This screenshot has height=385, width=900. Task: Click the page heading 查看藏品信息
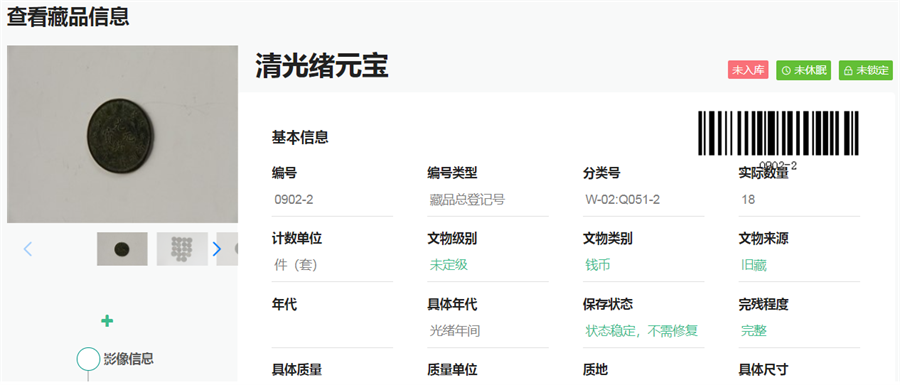click(x=68, y=17)
